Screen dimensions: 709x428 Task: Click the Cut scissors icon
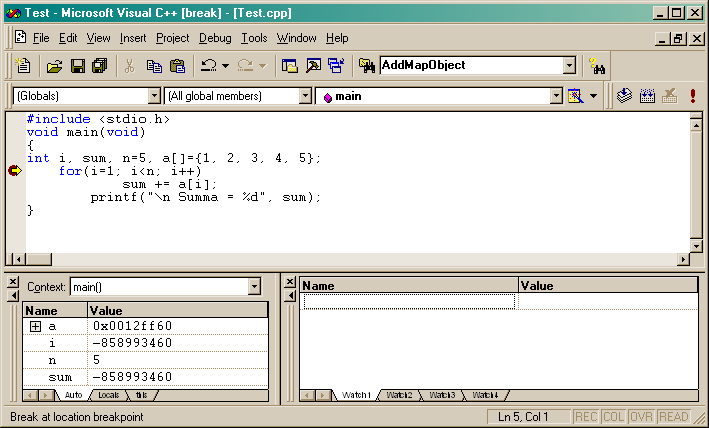[129, 66]
